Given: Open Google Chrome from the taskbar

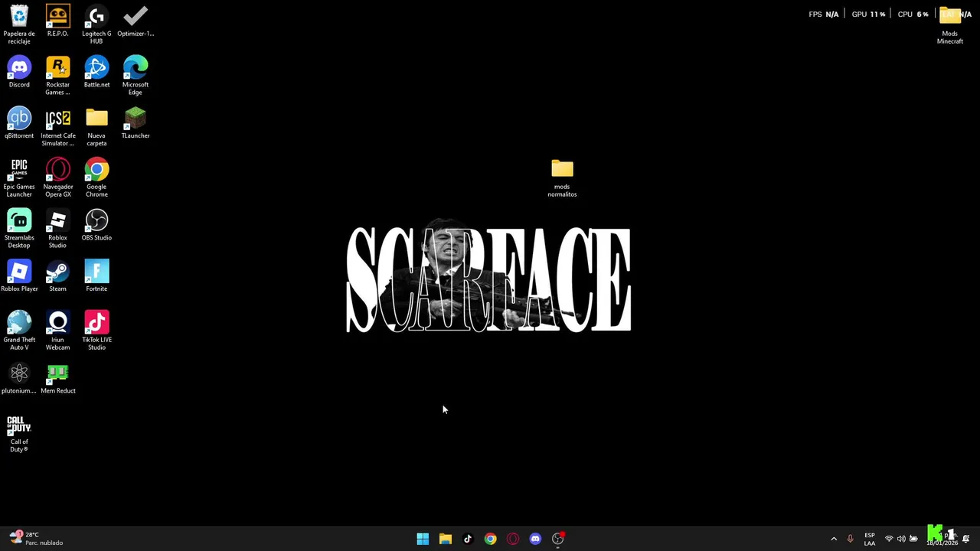Looking at the screenshot, I should tap(490, 539).
